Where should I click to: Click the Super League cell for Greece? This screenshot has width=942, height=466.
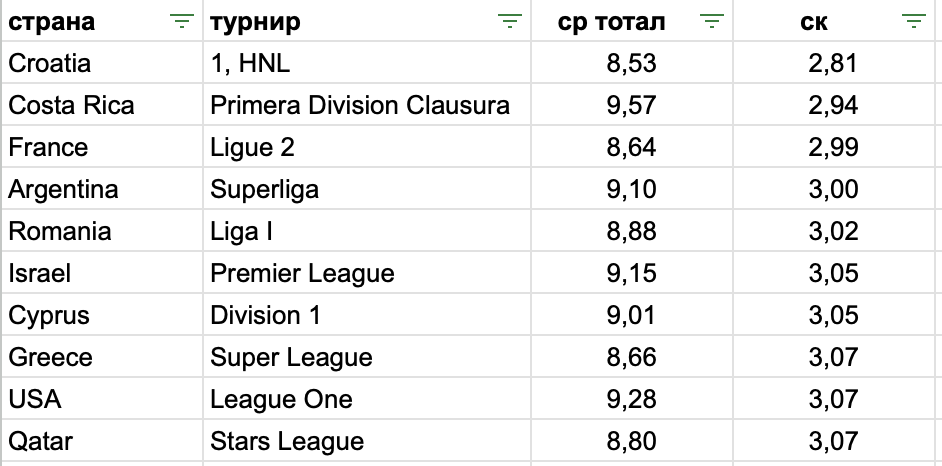(367, 357)
